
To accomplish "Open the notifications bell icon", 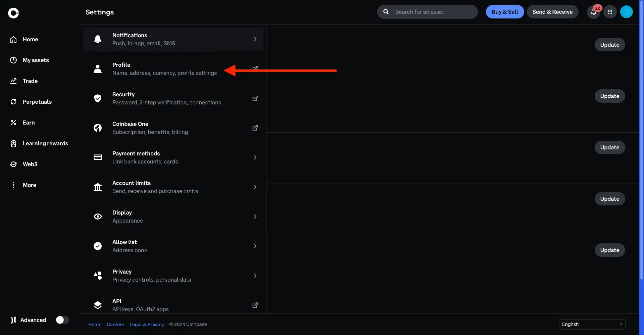I will tap(593, 12).
